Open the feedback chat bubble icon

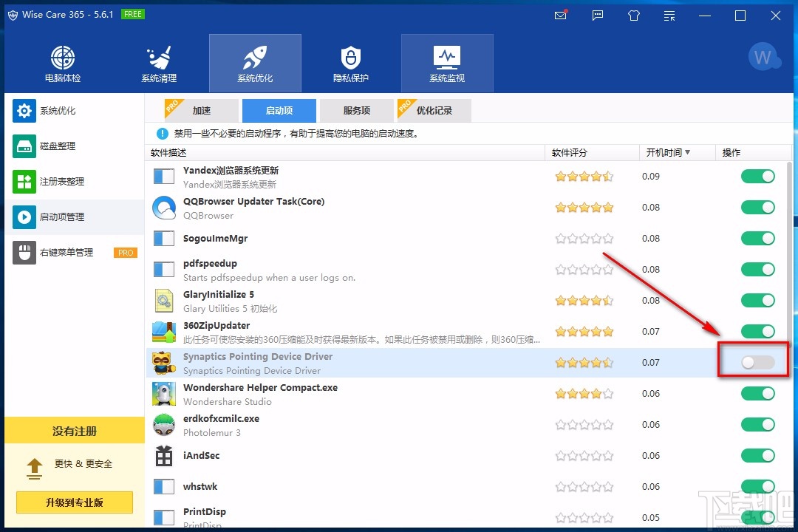pos(598,16)
